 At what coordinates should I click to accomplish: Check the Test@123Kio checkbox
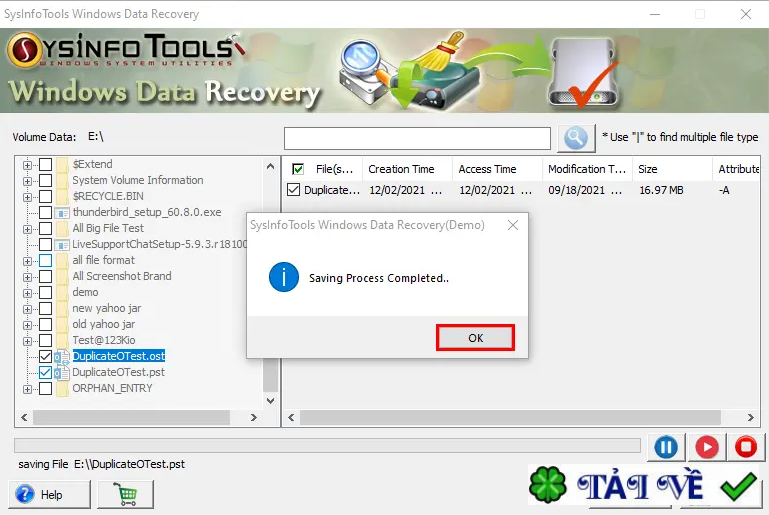point(45,340)
